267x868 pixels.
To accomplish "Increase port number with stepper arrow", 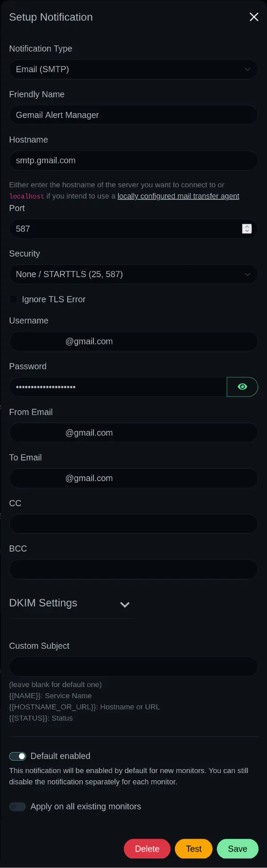I will [x=247, y=226].
